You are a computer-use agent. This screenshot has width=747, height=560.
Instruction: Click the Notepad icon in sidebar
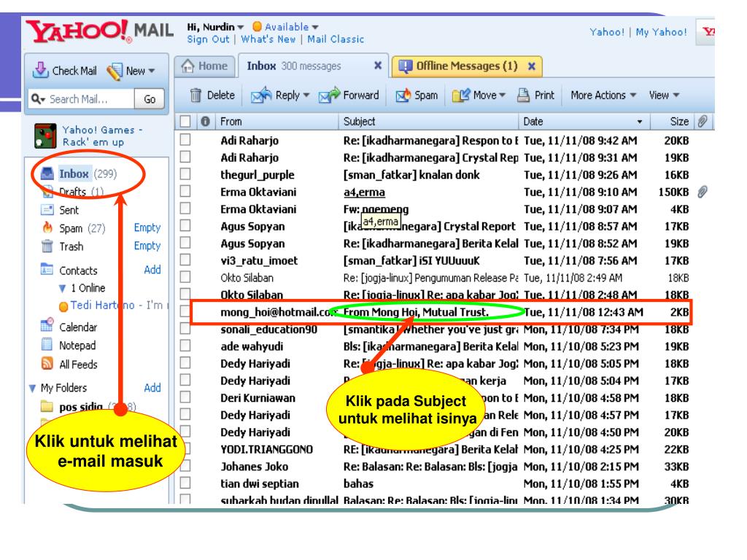(47, 344)
